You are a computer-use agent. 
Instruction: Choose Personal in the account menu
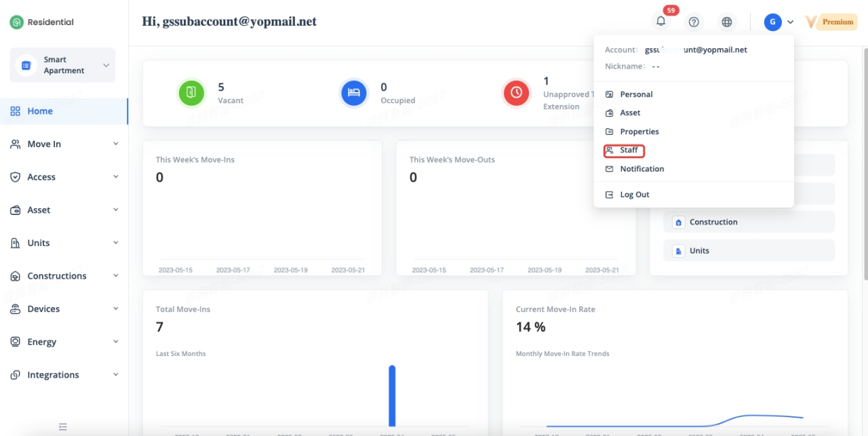(635, 94)
